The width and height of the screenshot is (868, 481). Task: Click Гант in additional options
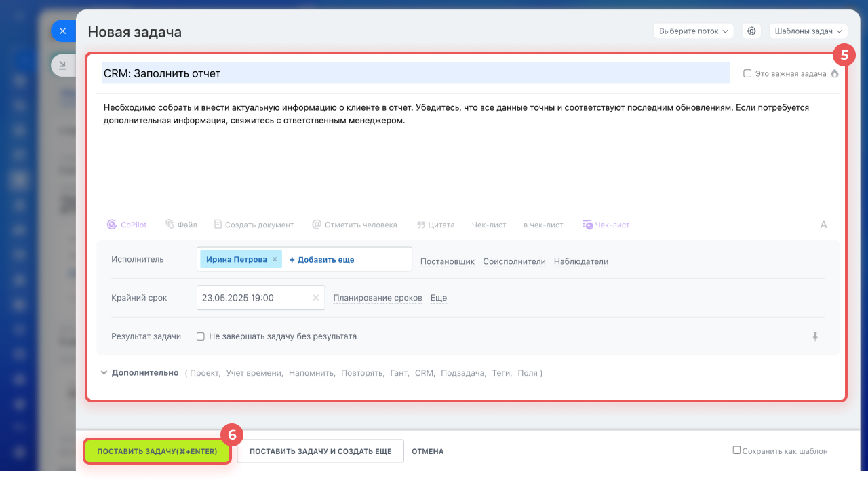coord(399,373)
